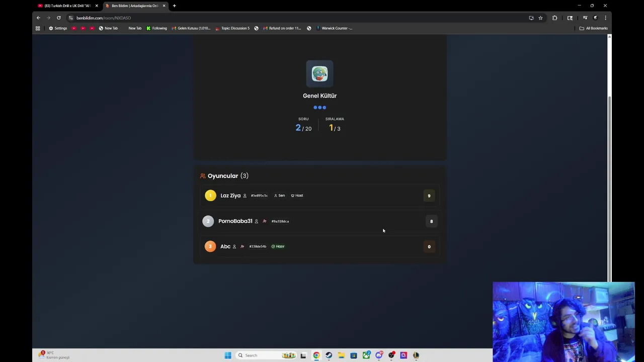The height and width of the screenshot is (362, 644).
Task: Click the profile icon next to Abc
Action: pyautogui.click(x=234, y=246)
